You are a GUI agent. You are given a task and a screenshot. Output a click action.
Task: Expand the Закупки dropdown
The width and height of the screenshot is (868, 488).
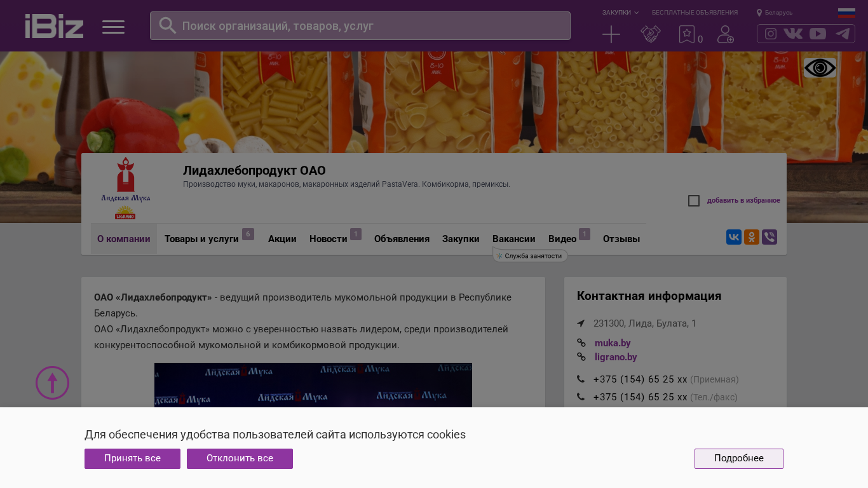click(620, 13)
